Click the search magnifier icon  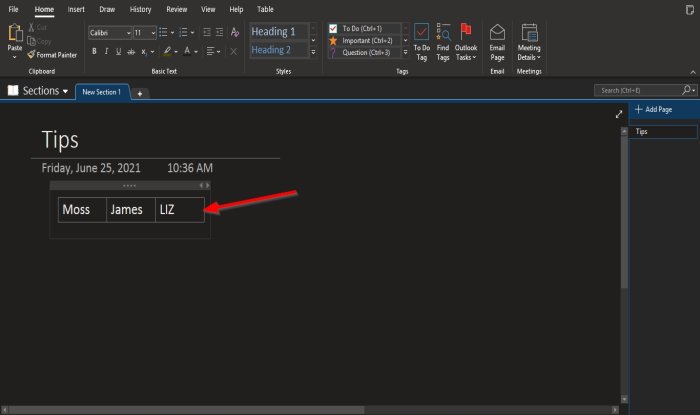click(687, 90)
